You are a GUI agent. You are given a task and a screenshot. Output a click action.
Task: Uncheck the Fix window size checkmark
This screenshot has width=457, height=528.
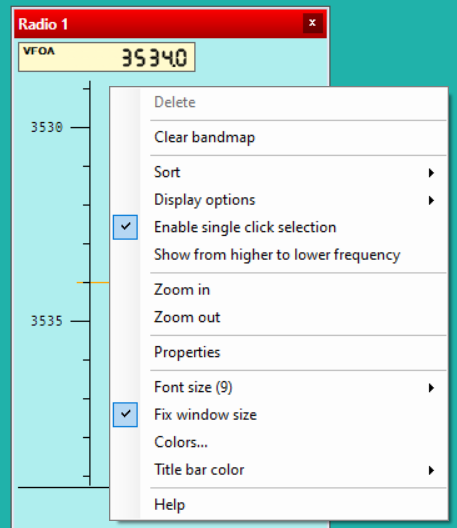click(x=125, y=415)
